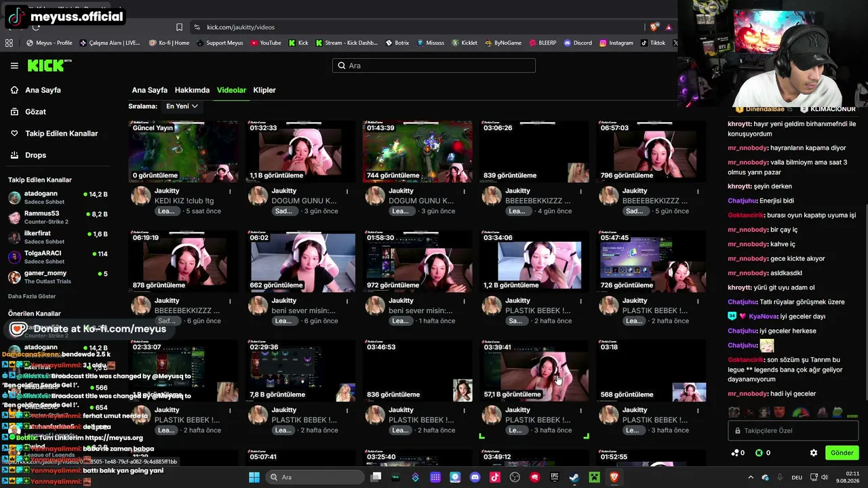Open the Sıralama En Yeni dropdown
Viewport: 868px width, 488px height.
point(182,106)
